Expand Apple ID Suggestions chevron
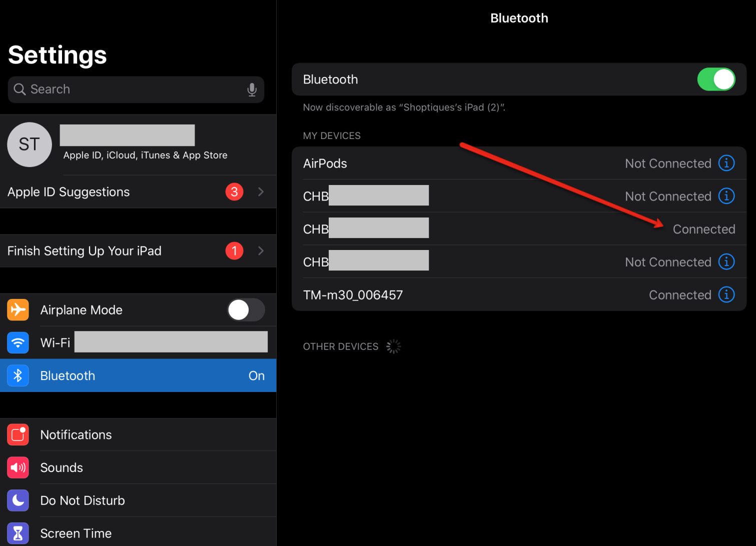The width and height of the screenshot is (756, 546). tap(261, 191)
